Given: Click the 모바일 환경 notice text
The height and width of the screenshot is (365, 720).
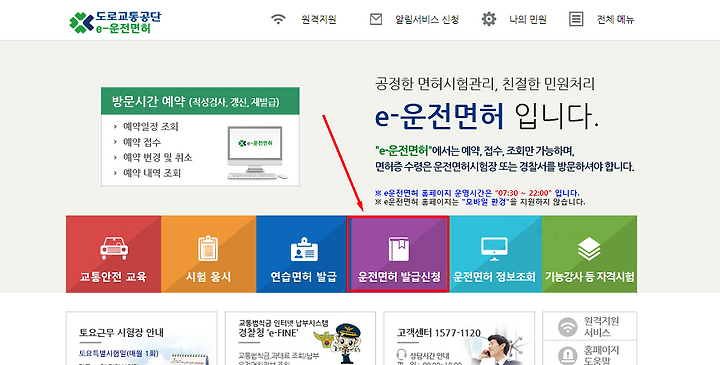Looking at the screenshot, I should 480,202.
